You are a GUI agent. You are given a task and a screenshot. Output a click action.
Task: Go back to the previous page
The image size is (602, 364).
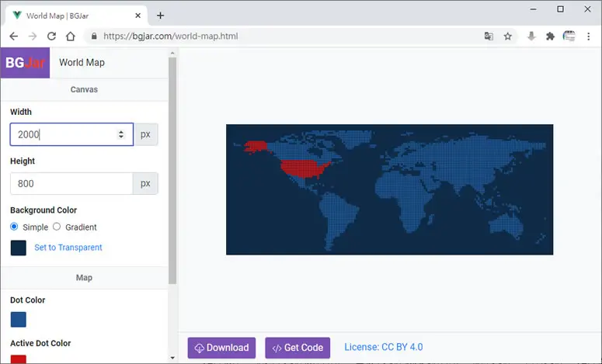14,36
